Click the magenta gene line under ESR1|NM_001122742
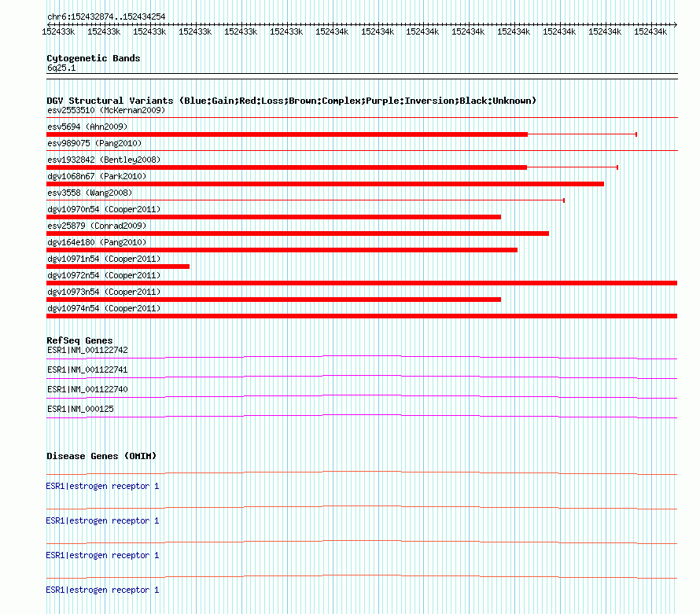The image size is (700, 614). 362,357
